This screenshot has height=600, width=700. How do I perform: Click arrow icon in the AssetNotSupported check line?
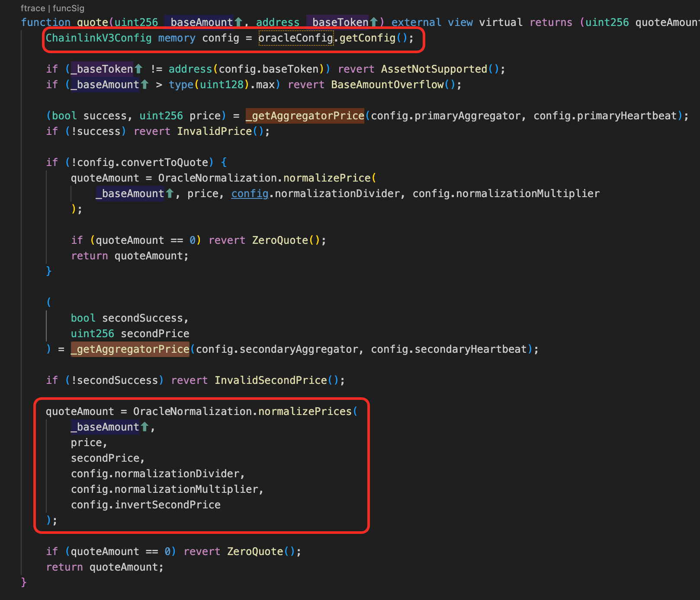point(138,69)
